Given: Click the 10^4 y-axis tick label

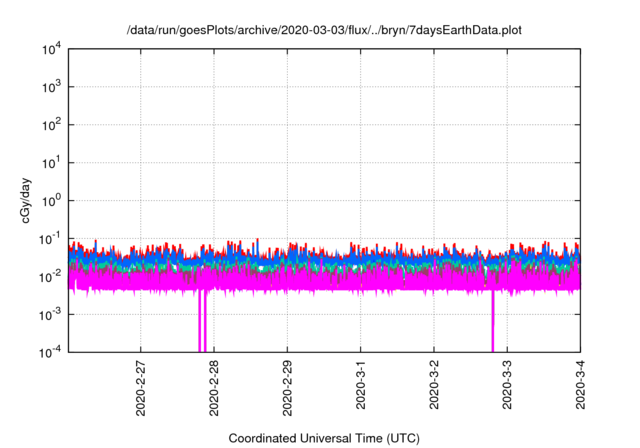Looking at the screenshot, I should (51, 50).
